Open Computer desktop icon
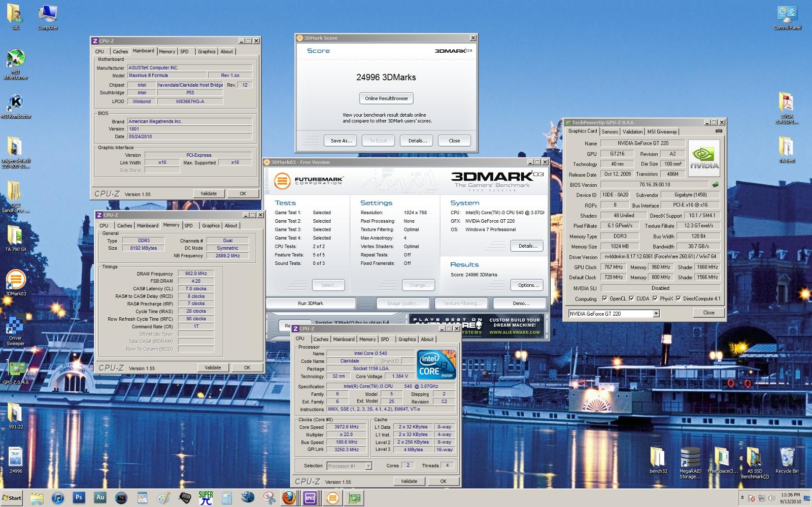The height and width of the screenshot is (507, 812). [x=48, y=17]
